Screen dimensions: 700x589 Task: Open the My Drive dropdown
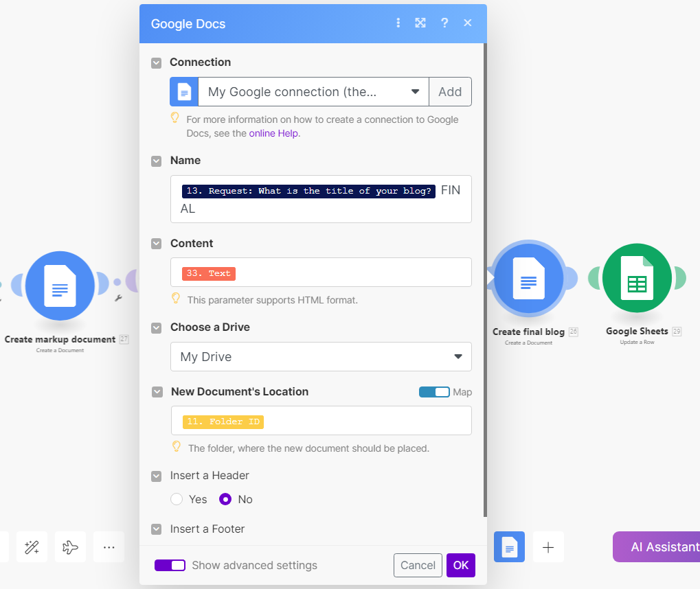(x=321, y=356)
